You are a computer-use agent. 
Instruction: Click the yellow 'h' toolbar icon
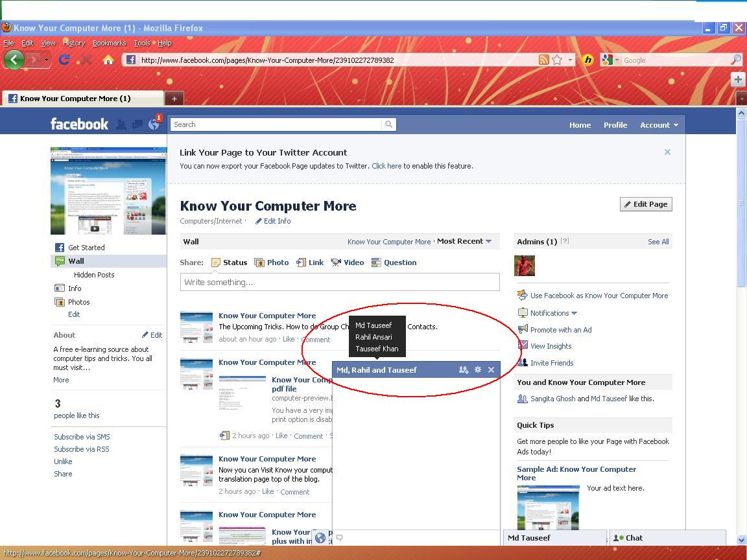click(x=588, y=60)
